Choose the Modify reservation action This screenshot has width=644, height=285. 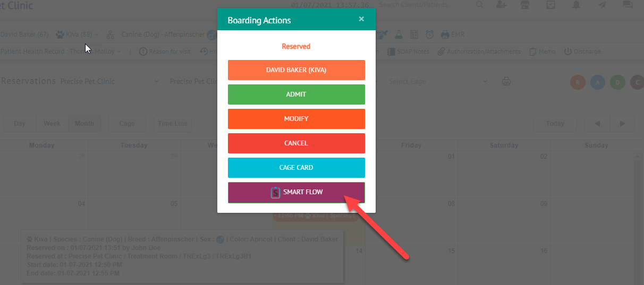296,119
